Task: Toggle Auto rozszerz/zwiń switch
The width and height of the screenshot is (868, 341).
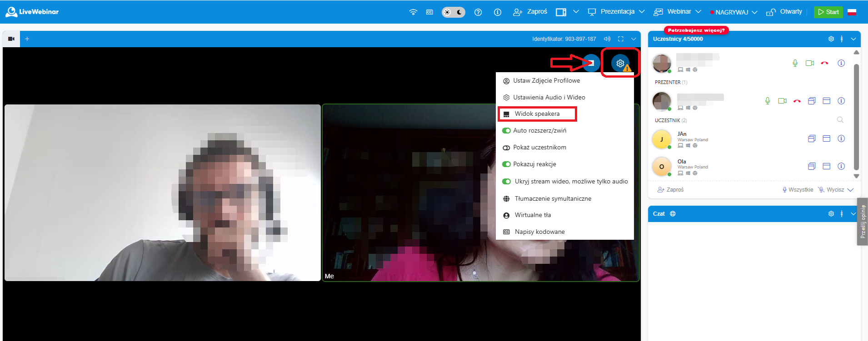Action: point(506,131)
